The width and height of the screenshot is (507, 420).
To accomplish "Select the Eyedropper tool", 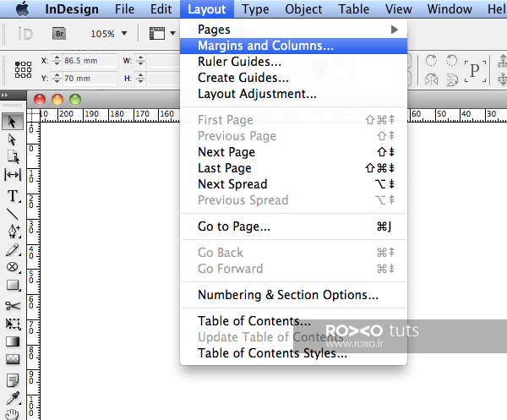I will pyautogui.click(x=13, y=398).
